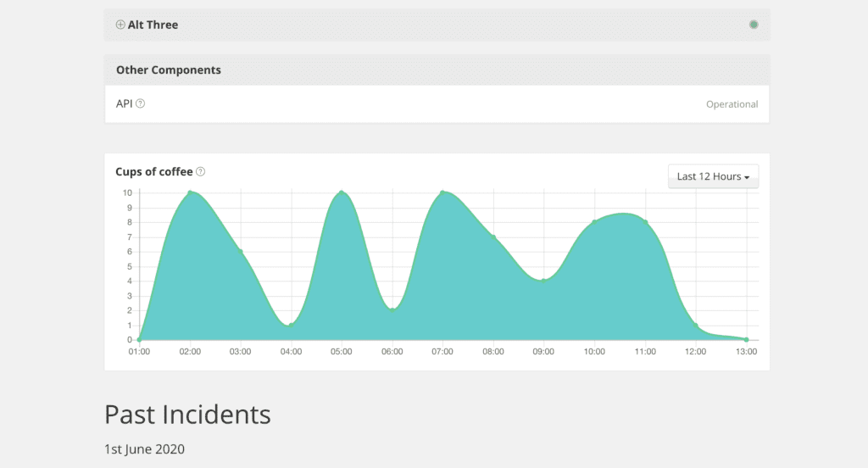Click the help icon beside Cups of coffee

pos(201,171)
